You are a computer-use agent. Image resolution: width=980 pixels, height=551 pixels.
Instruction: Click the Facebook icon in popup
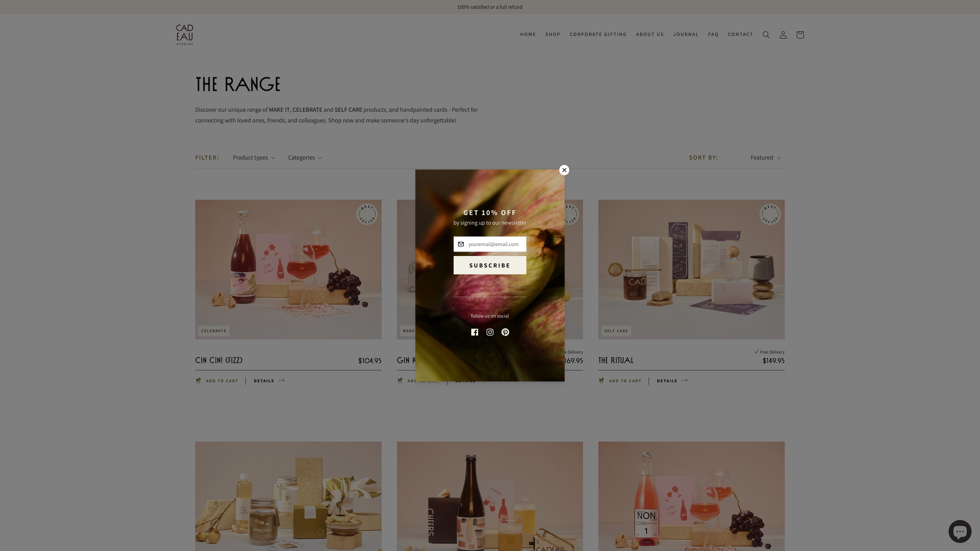click(x=474, y=332)
